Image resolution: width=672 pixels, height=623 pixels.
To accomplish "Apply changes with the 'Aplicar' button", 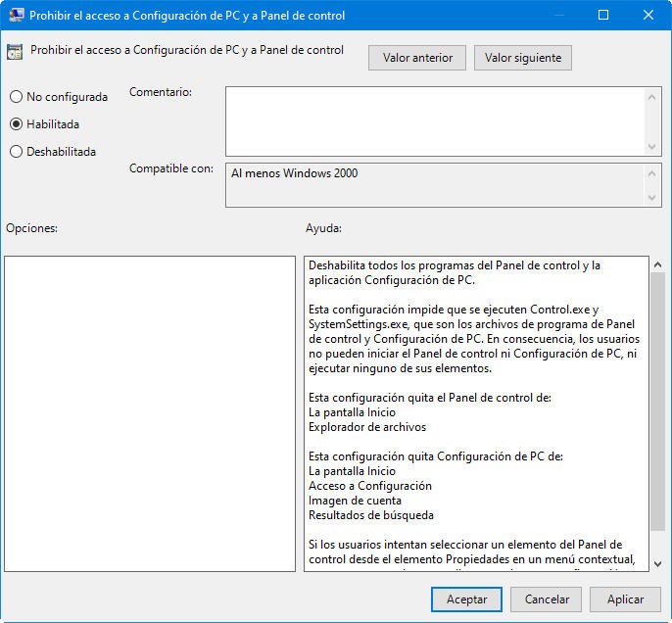I will coord(625,599).
